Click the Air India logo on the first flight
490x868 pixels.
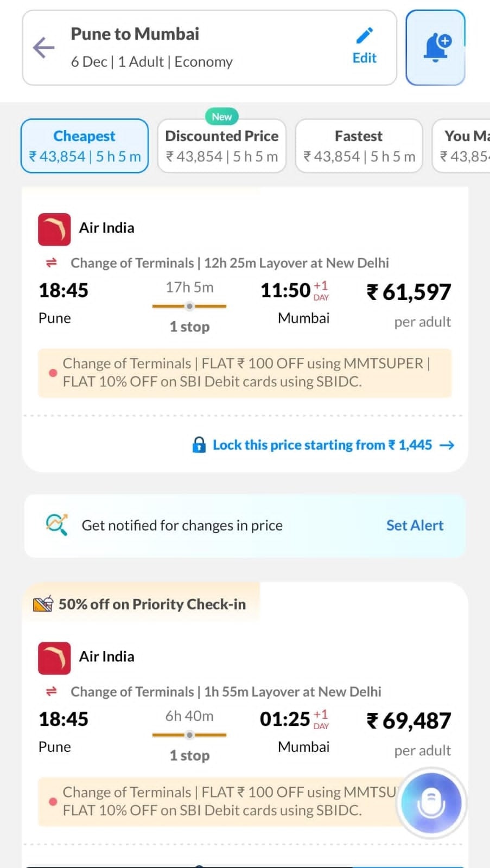tap(54, 228)
